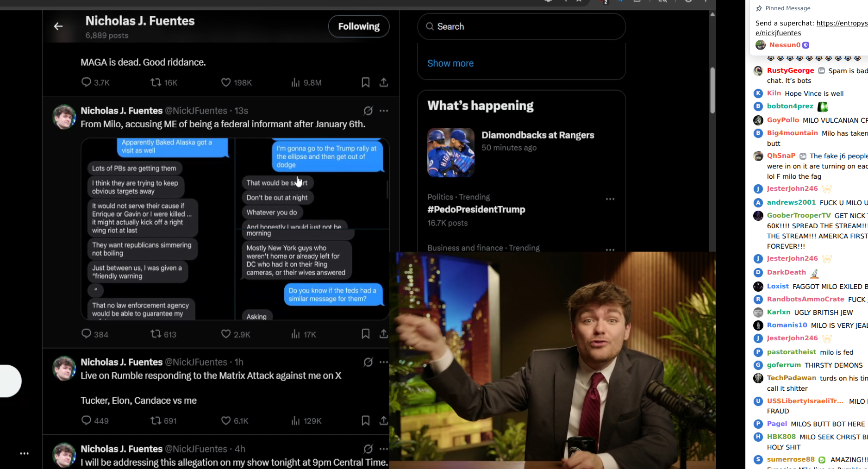Open more options on the 'Live on Rumble' post
Image resolution: width=868 pixels, height=469 pixels.
pos(383,362)
